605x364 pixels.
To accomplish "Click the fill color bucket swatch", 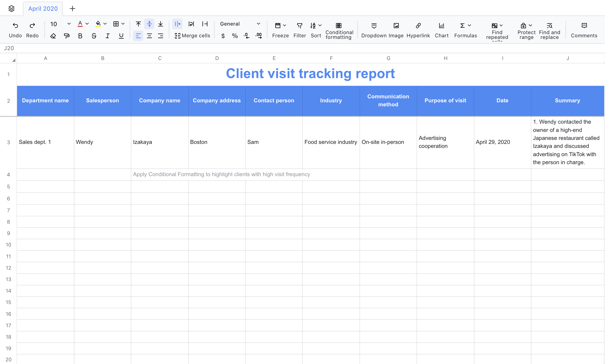I will pyautogui.click(x=98, y=24).
